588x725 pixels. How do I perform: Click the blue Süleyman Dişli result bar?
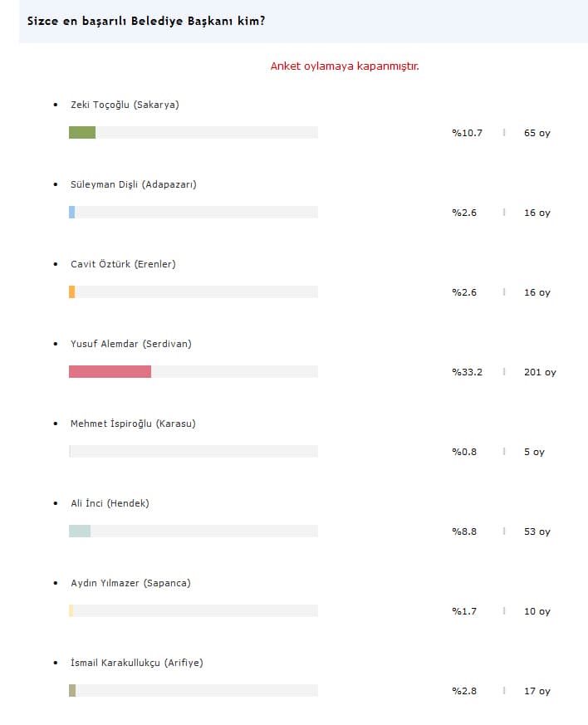click(71, 213)
